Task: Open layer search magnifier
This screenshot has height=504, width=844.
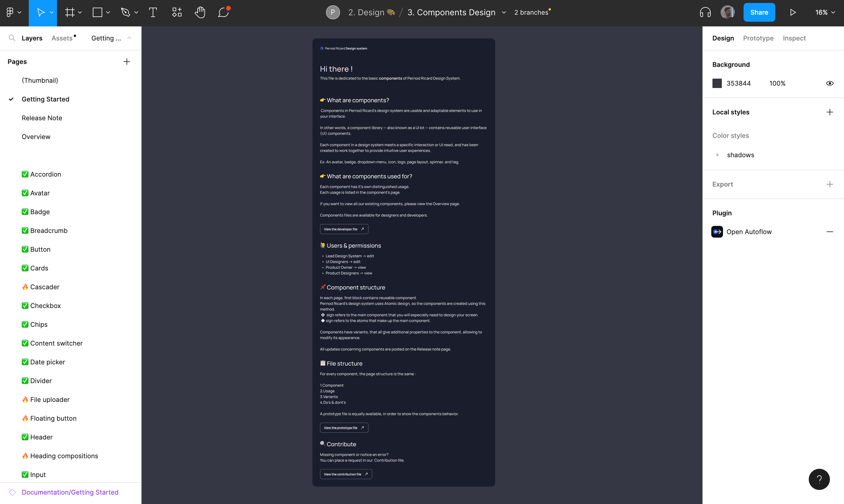Action: click(x=12, y=38)
